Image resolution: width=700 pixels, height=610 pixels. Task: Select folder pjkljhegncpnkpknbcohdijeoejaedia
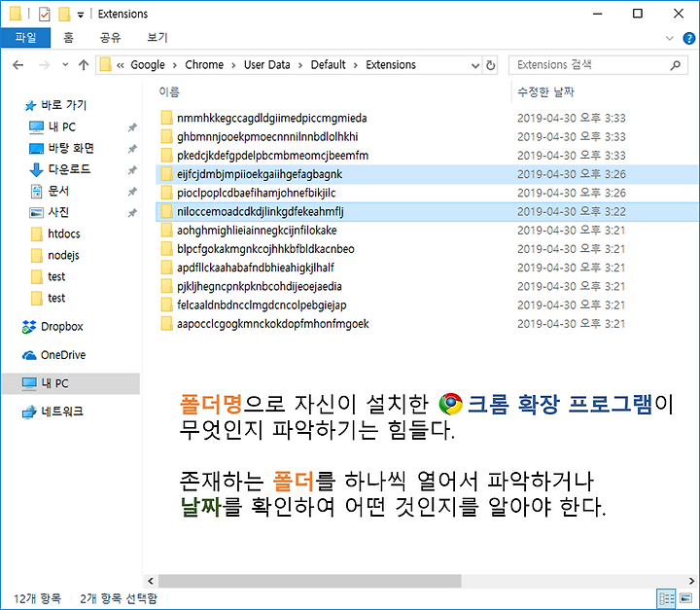260,286
